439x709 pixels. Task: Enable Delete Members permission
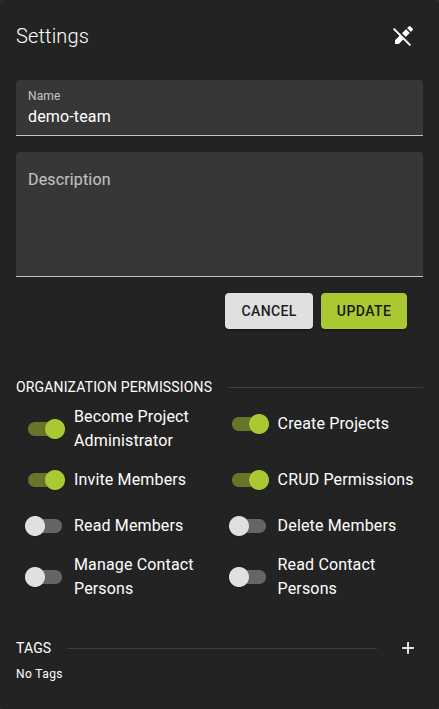(x=247, y=526)
